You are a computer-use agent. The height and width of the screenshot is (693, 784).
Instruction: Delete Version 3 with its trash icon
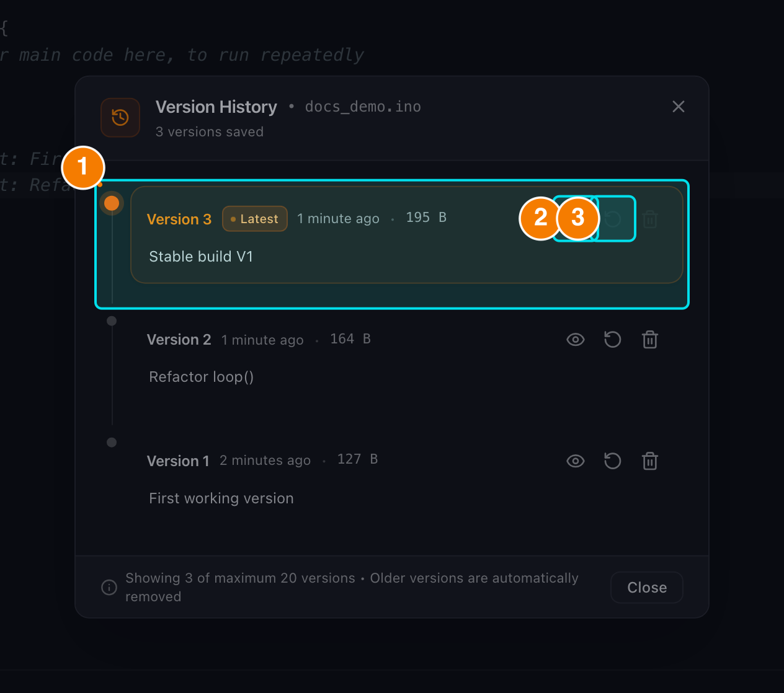click(650, 219)
